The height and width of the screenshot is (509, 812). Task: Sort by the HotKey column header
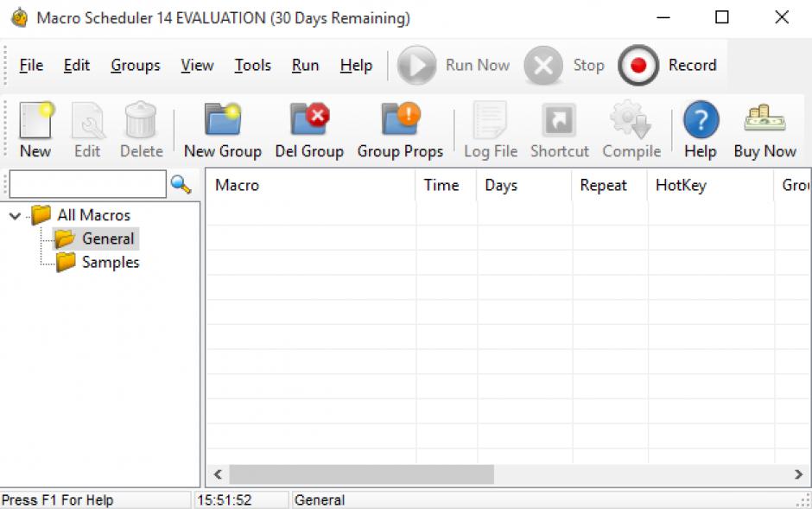click(710, 185)
